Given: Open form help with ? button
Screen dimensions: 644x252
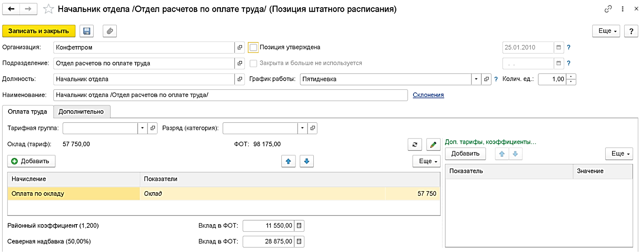Looking at the screenshot, I should 631,31.
